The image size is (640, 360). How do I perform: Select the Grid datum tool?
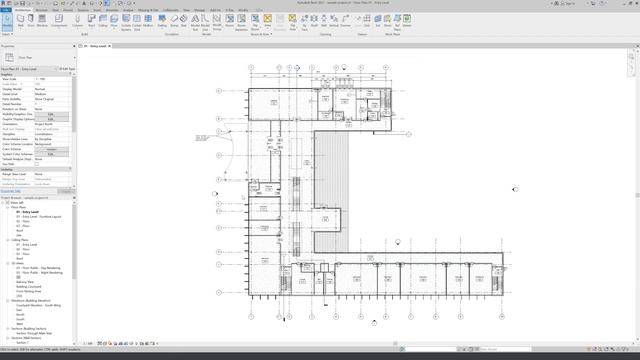point(367,21)
